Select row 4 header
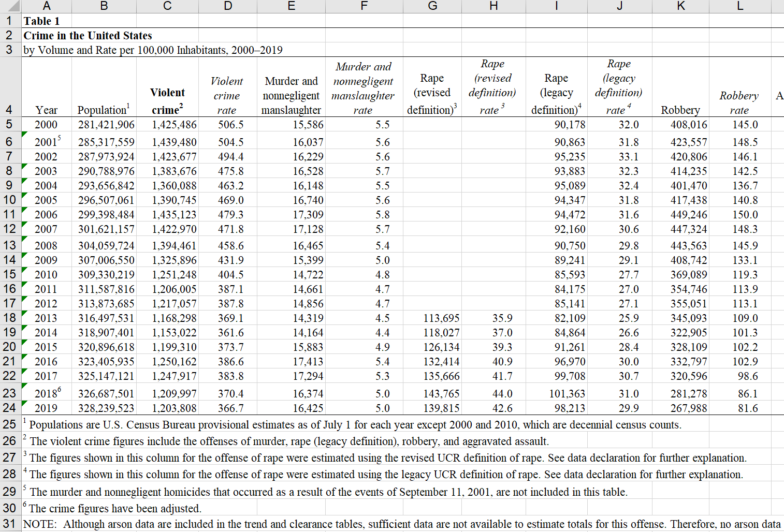 (9, 110)
